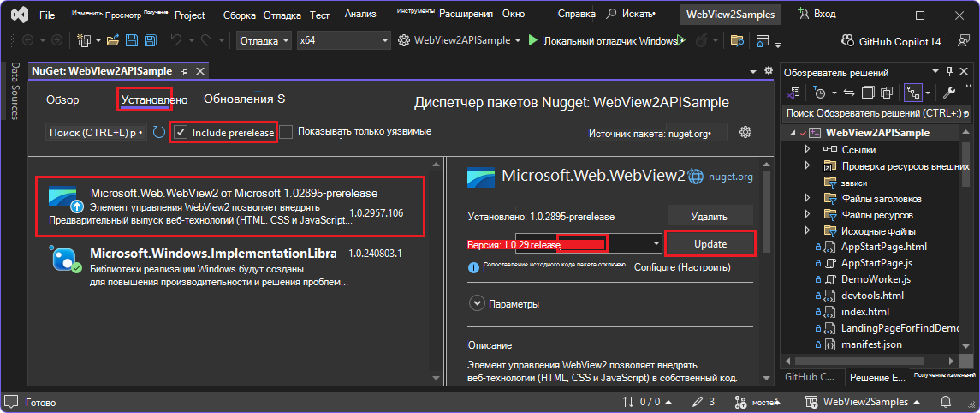Click the WebView2Samples repository in status bar
The image size is (980, 413).
[861, 402]
